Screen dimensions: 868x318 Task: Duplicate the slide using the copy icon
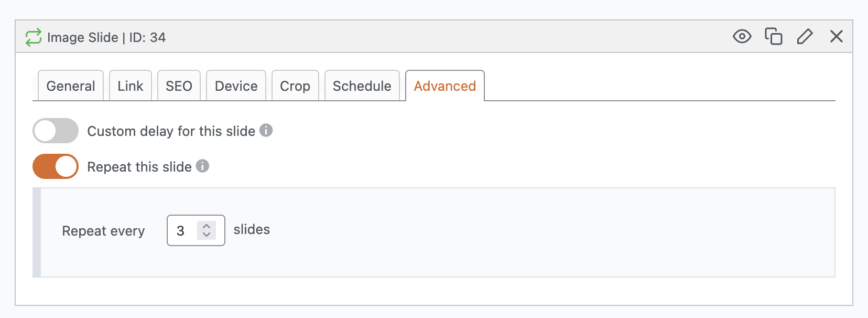(773, 36)
